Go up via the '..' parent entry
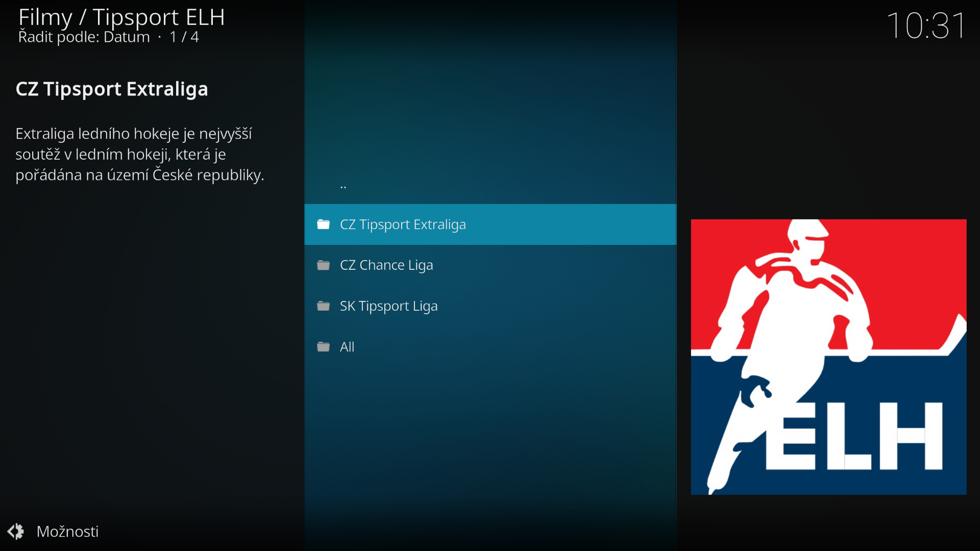 [x=343, y=186]
